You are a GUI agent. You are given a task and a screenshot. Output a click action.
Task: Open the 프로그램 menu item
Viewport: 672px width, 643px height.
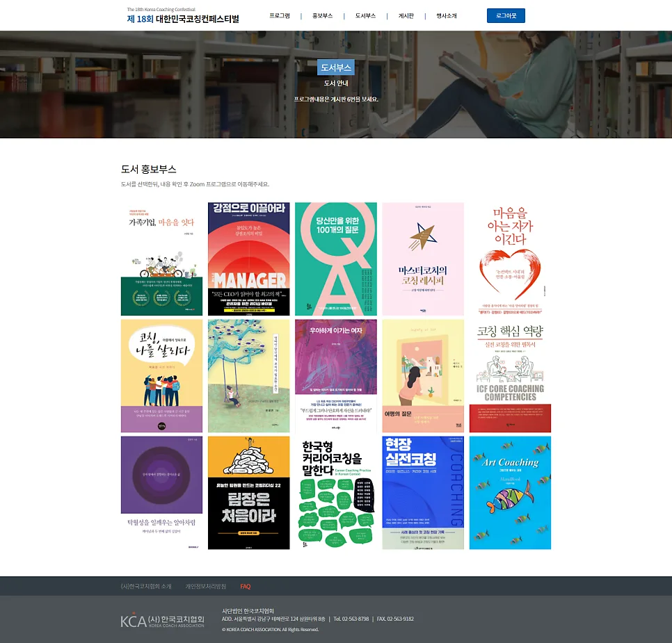pos(280,16)
